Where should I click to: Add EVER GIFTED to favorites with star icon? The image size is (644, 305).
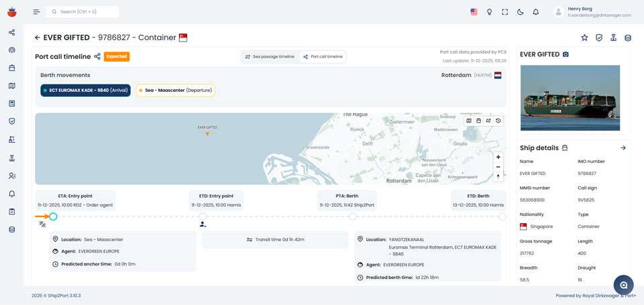[584, 38]
